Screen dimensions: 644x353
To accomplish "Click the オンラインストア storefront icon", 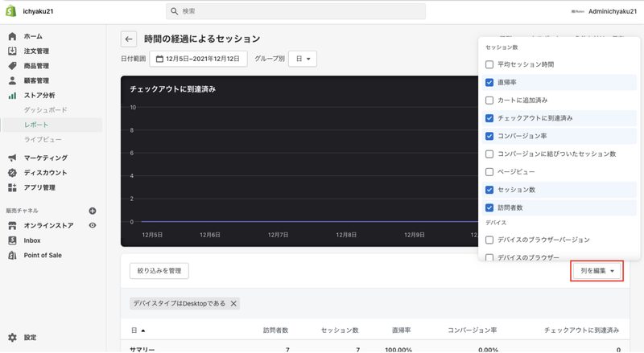I will point(12,225).
